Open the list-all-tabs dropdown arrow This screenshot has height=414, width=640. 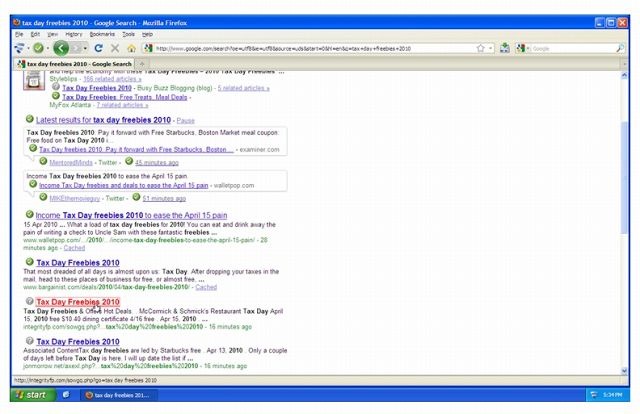[624, 64]
